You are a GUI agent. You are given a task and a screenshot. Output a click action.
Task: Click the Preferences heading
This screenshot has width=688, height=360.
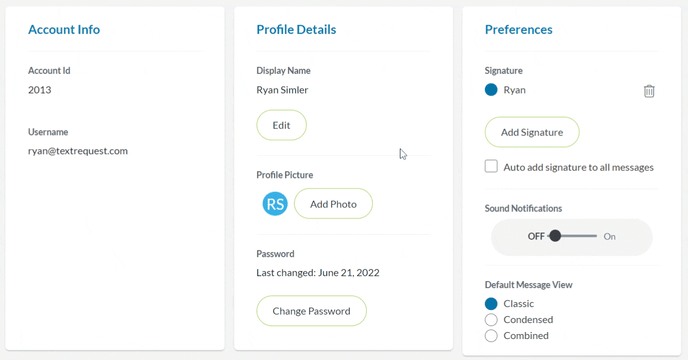pyautogui.click(x=519, y=29)
